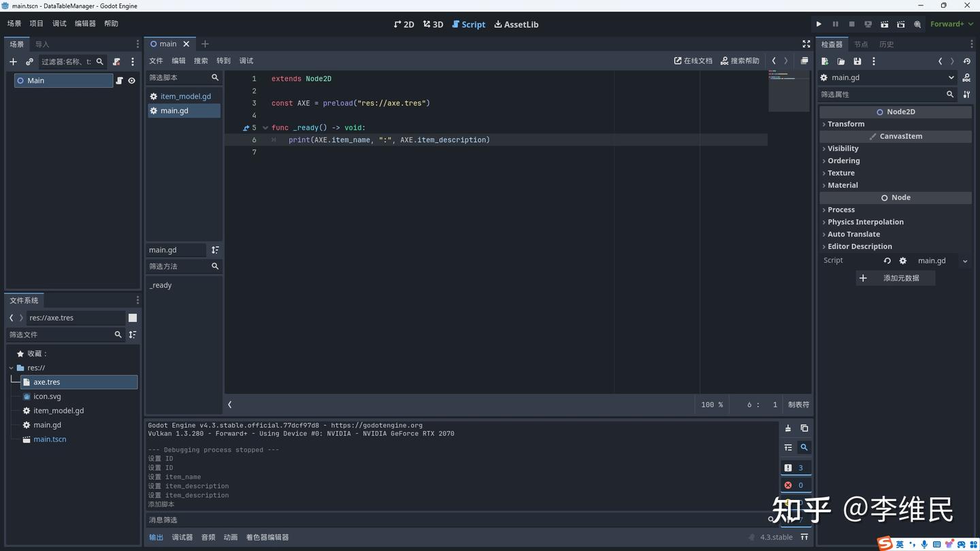Copy the output panel contents

804,429
